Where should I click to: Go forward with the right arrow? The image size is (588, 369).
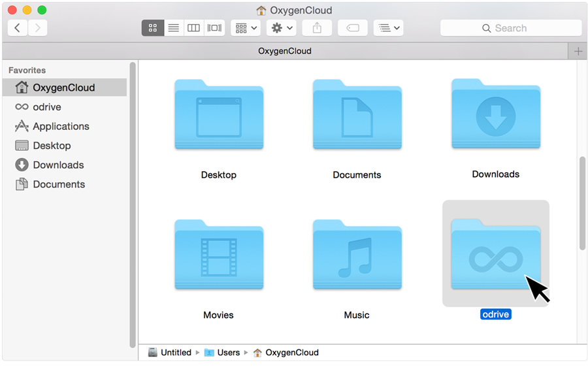(x=37, y=27)
